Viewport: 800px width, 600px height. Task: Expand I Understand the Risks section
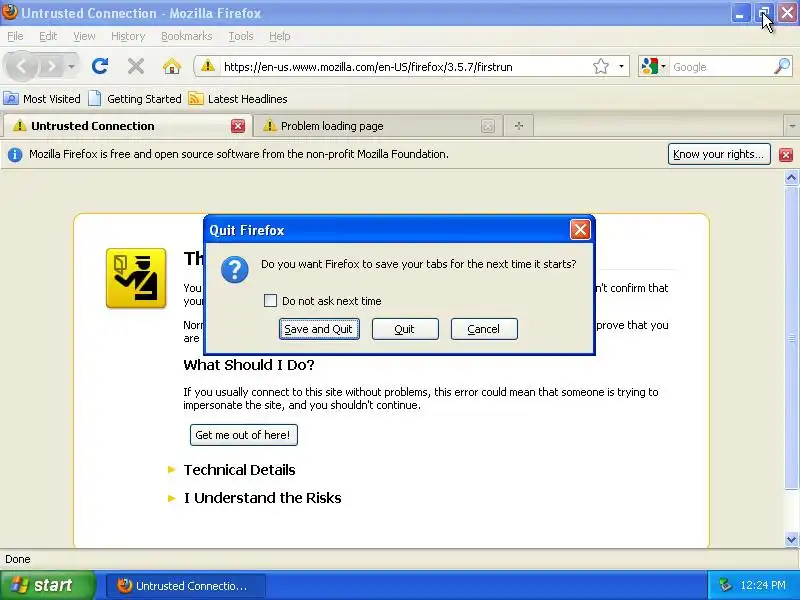pos(262,498)
